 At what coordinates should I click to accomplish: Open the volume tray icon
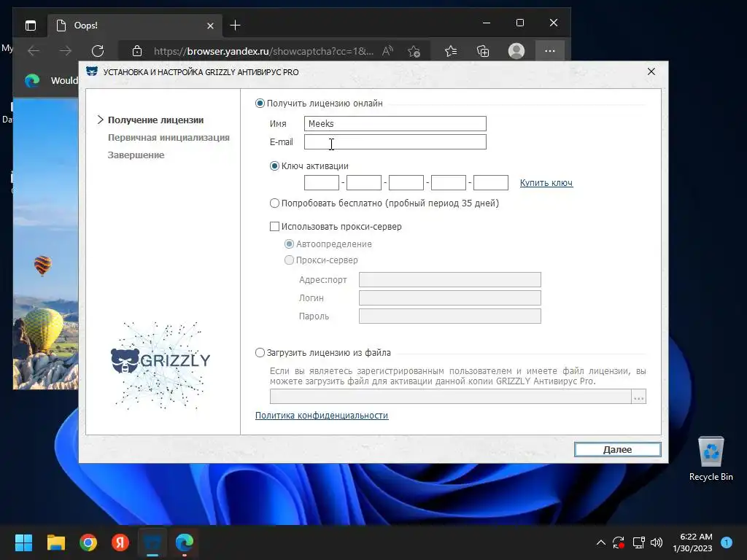click(x=657, y=542)
